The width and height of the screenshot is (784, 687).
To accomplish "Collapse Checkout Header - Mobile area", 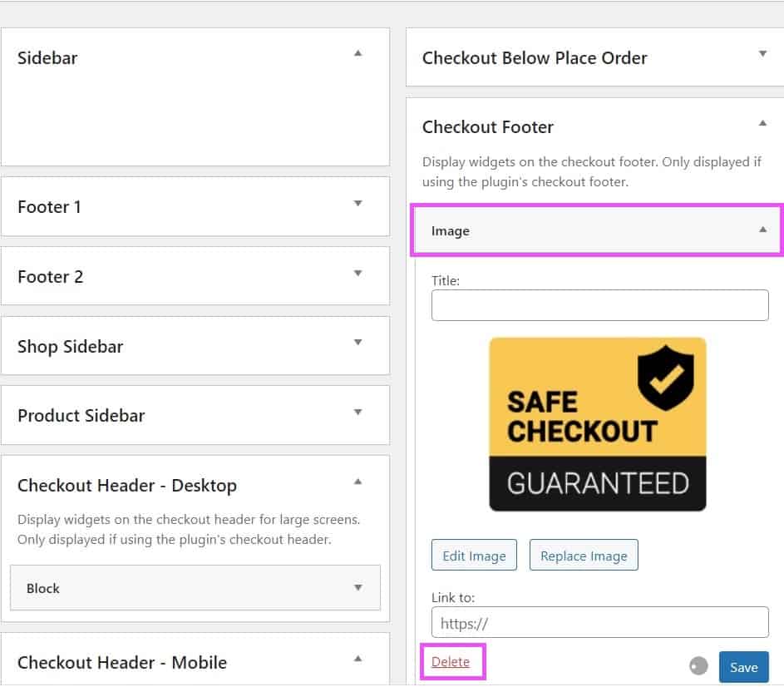I will point(357,659).
